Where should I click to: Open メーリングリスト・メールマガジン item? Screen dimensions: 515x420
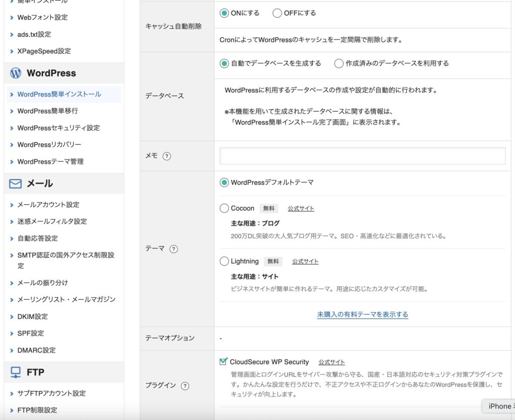[66, 299]
